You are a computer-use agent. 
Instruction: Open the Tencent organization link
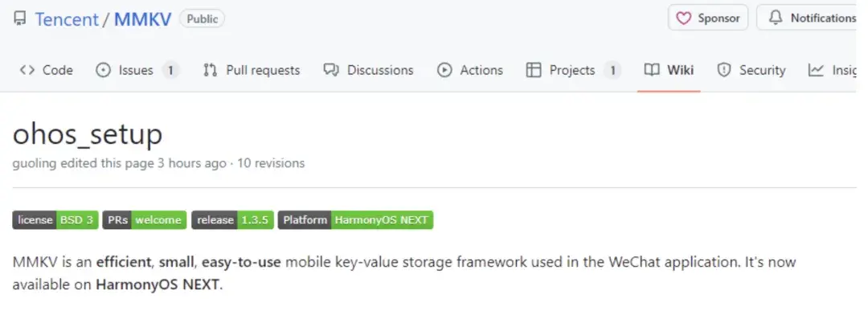(67, 19)
